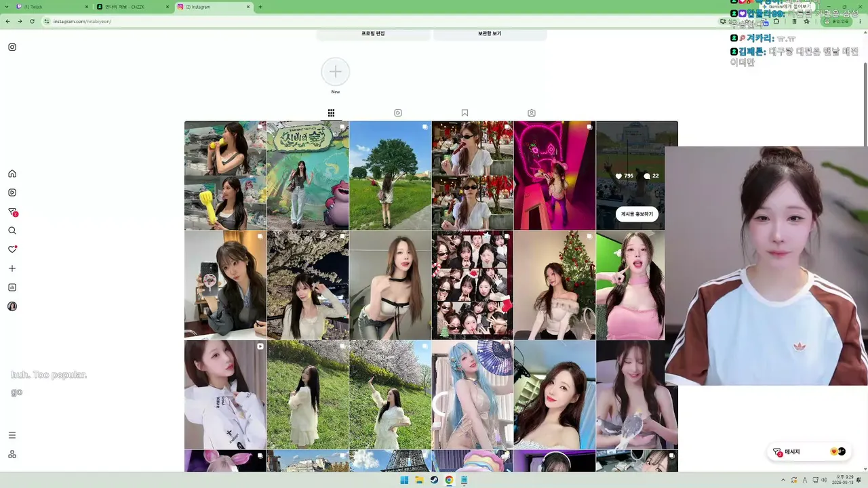Image resolution: width=868 pixels, height=488 pixels.
Task: Open post with tree in green field
Action: [x=390, y=176]
